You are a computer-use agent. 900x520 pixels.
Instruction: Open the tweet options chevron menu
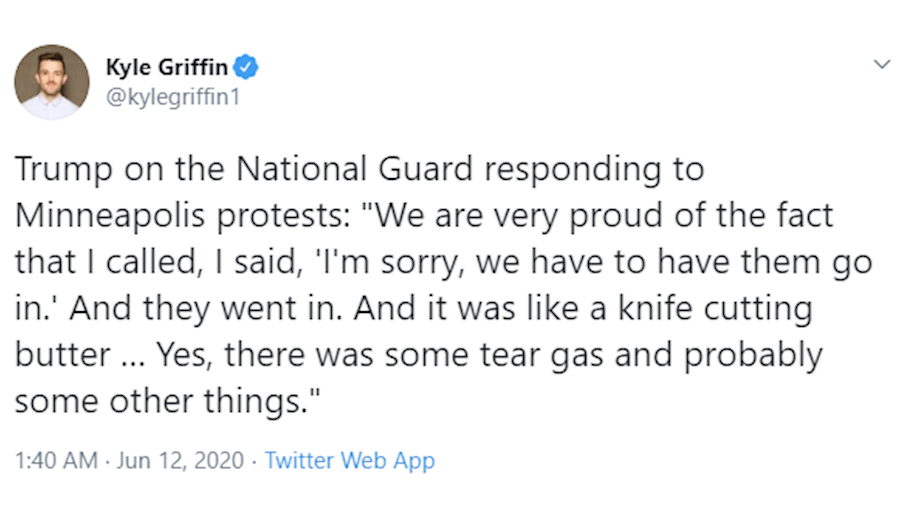pos(881,65)
